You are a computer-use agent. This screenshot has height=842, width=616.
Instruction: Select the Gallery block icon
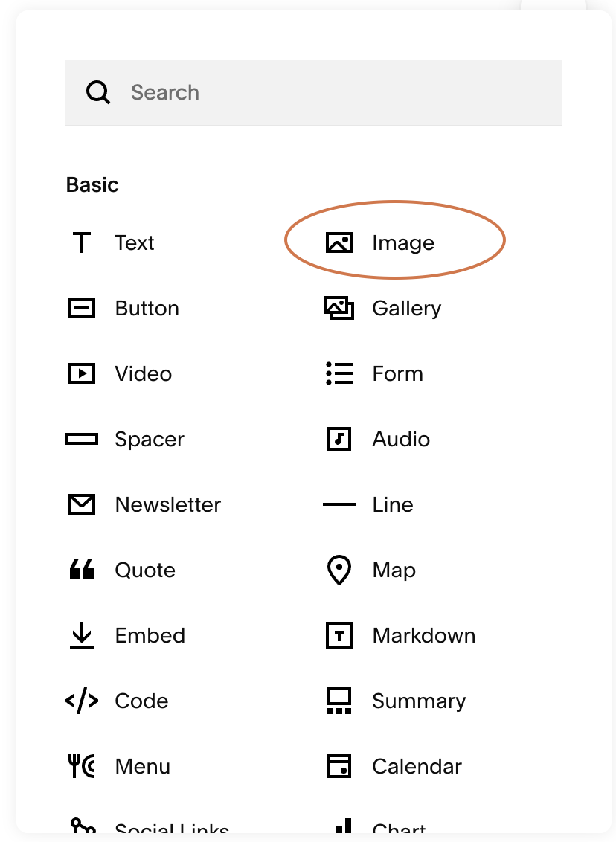coord(339,308)
